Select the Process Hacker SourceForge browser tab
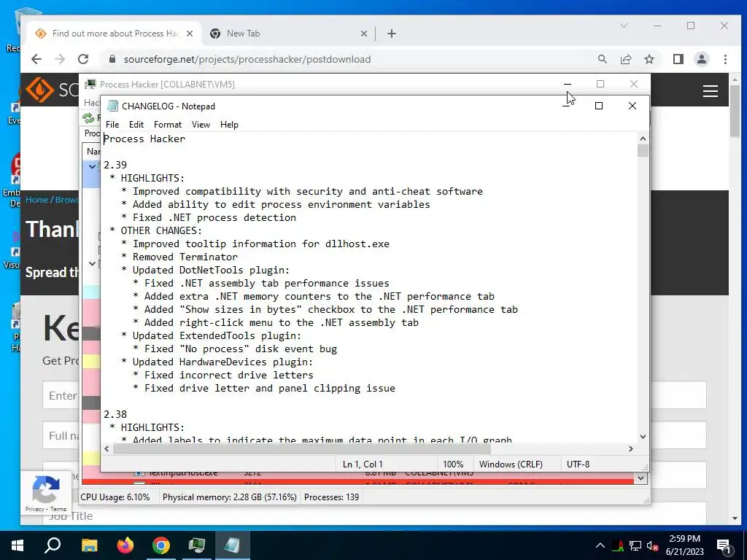Screen dimensions: 747x560 click(115, 34)
